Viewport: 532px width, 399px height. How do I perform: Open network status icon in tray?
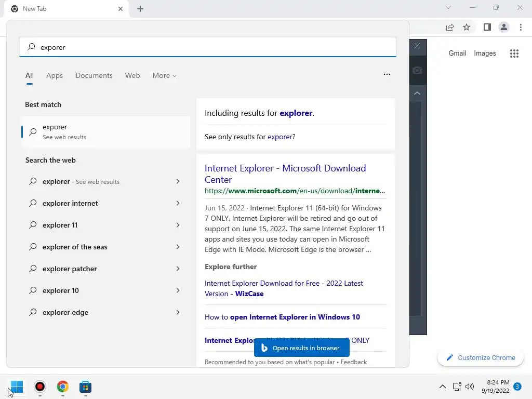(457, 387)
